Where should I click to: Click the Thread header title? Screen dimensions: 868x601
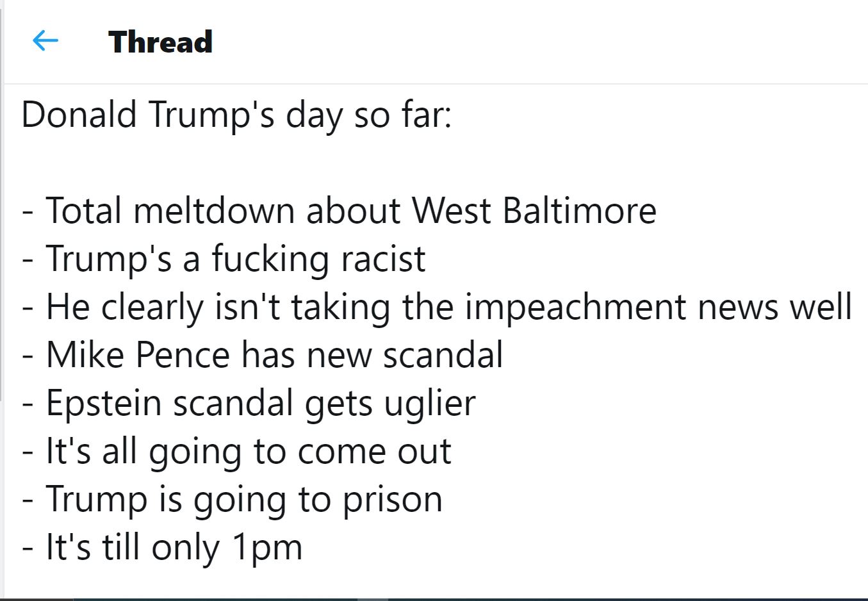point(160,42)
